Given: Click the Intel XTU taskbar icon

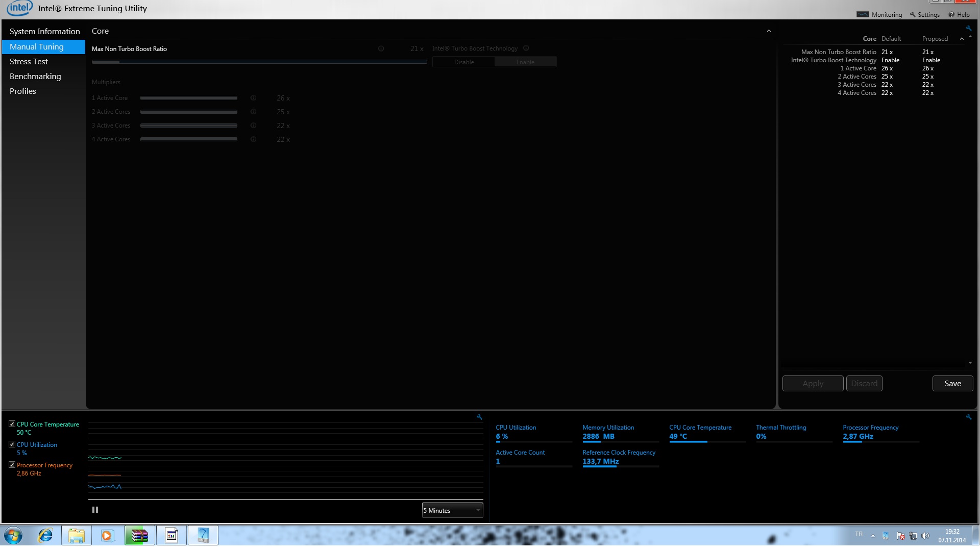Looking at the screenshot, I should (203, 536).
